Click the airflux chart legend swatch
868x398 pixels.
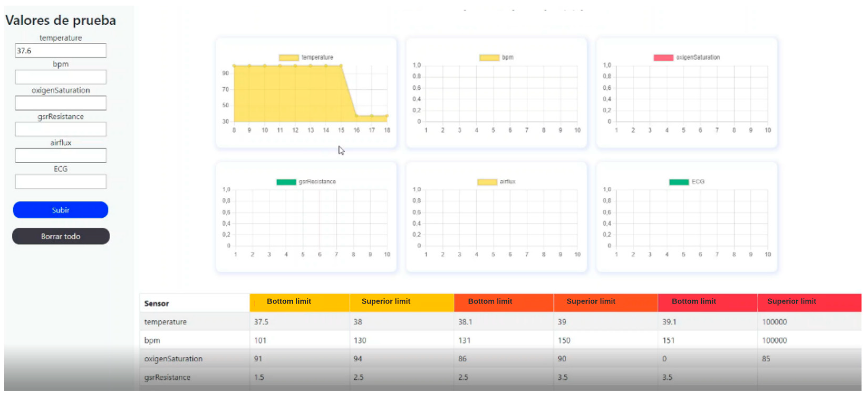coord(487,182)
